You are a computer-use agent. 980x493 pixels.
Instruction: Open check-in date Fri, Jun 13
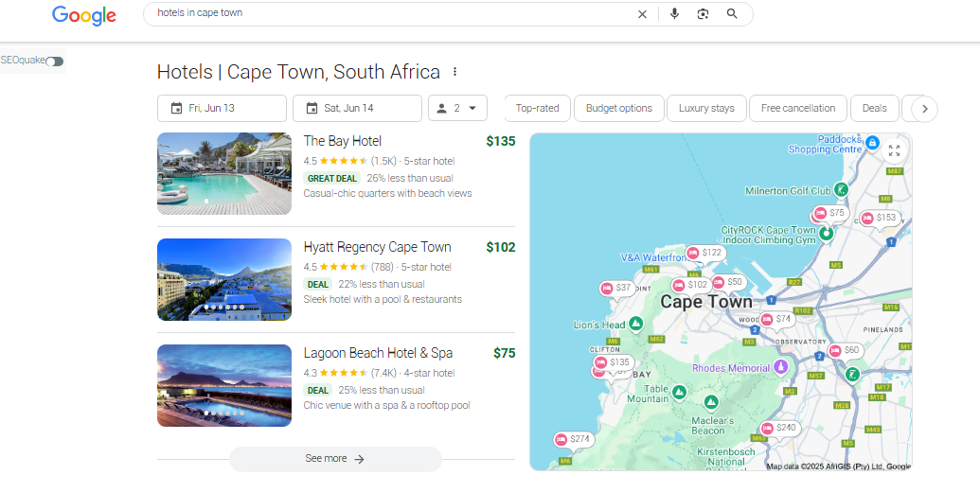(x=222, y=108)
